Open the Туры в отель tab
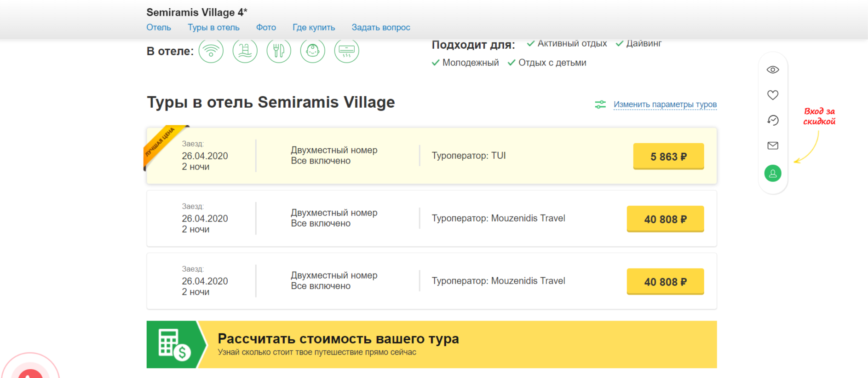 pyautogui.click(x=213, y=27)
